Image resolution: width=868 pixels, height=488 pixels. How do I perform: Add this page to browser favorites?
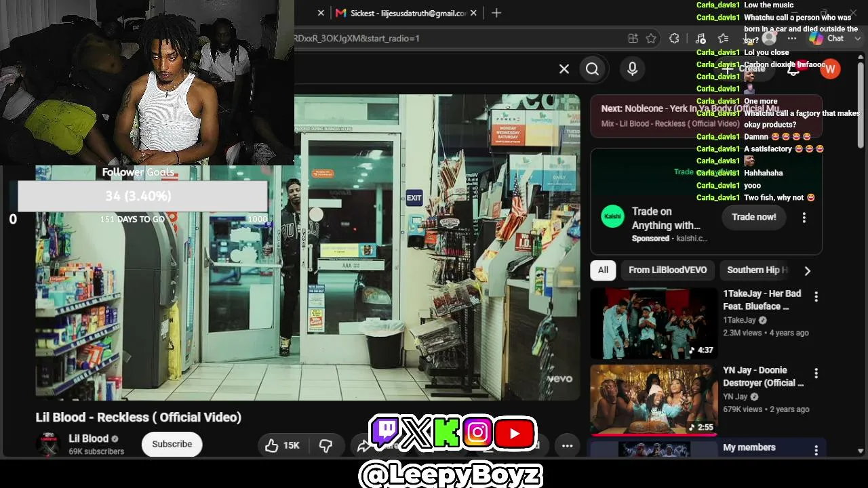(x=652, y=39)
